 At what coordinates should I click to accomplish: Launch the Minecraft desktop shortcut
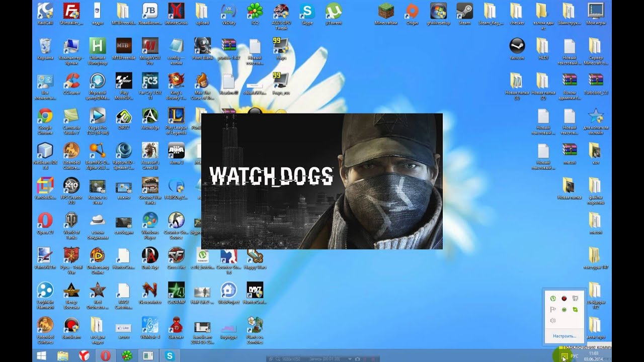click(386, 14)
